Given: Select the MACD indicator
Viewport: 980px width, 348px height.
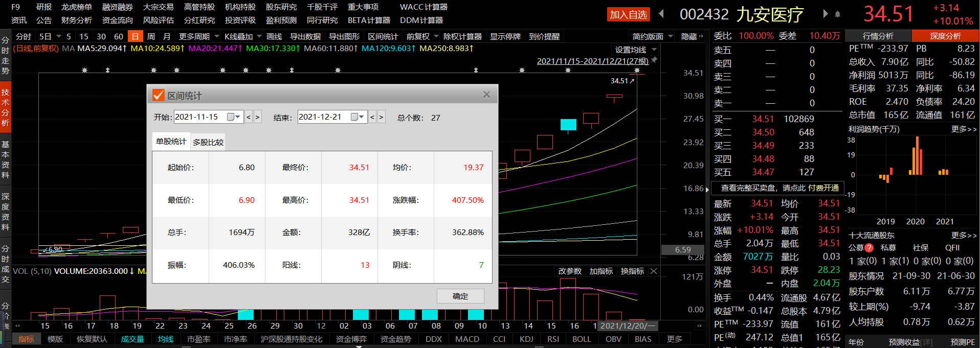Looking at the screenshot, I should point(467,339).
